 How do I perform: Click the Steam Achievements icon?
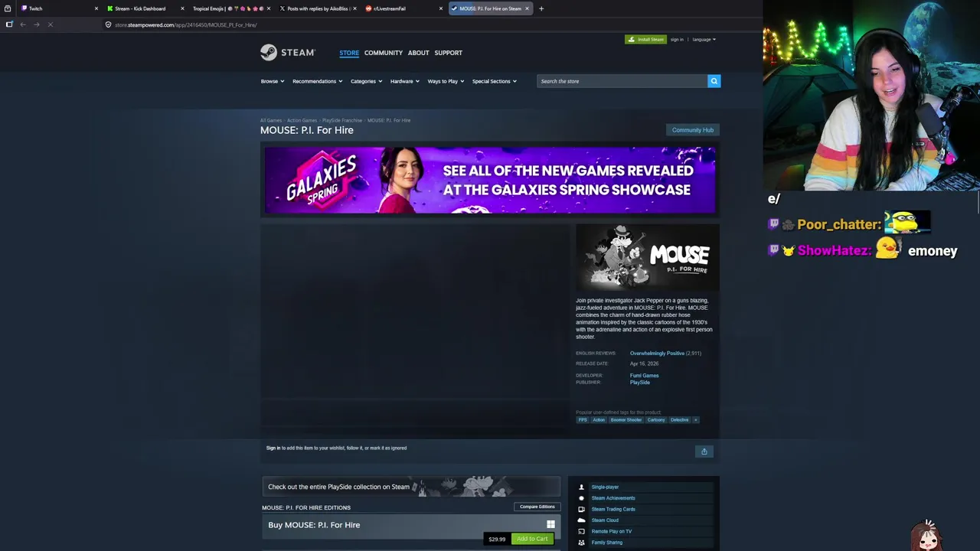(x=581, y=498)
